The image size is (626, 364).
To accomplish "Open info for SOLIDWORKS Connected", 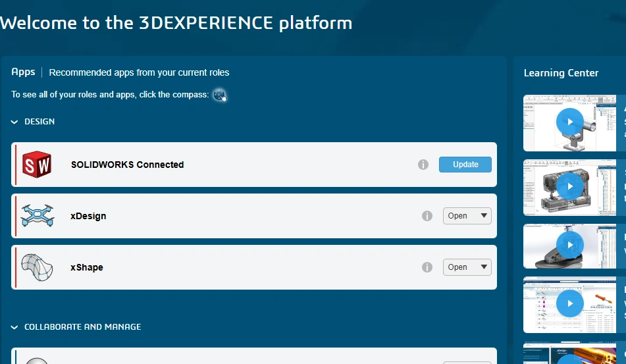I will (x=423, y=165).
